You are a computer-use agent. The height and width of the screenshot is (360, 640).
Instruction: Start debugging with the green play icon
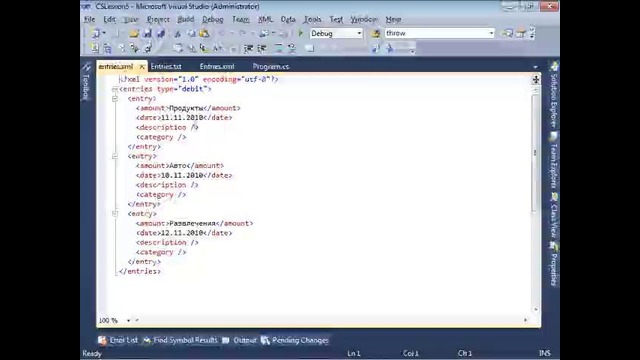[301, 33]
